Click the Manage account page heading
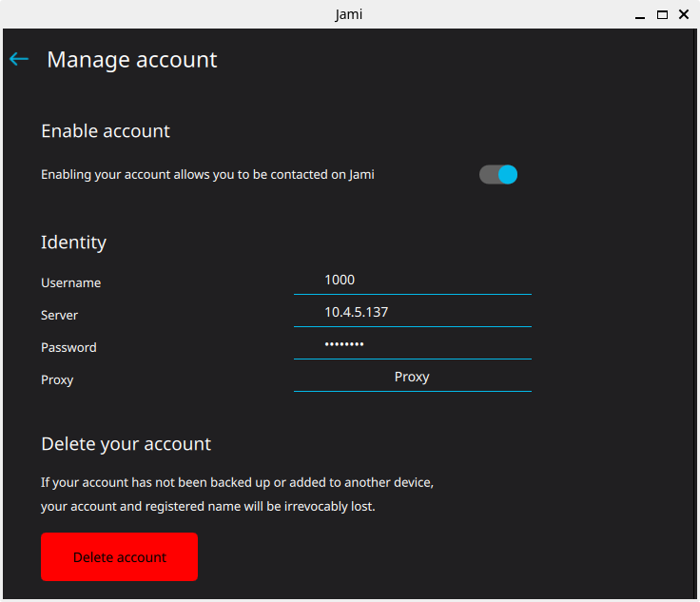The image size is (700, 602). coord(132,60)
